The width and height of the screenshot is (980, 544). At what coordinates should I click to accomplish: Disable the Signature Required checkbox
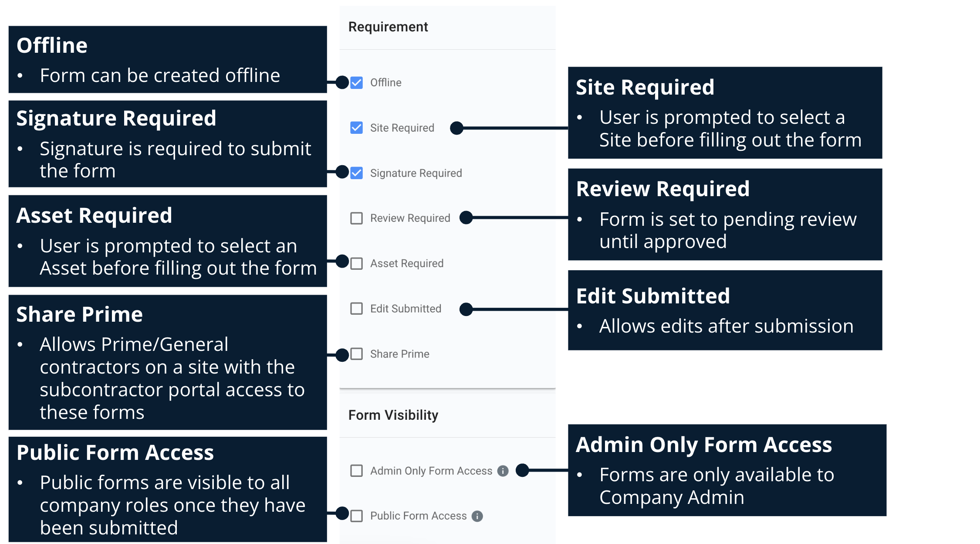pyautogui.click(x=356, y=173)
